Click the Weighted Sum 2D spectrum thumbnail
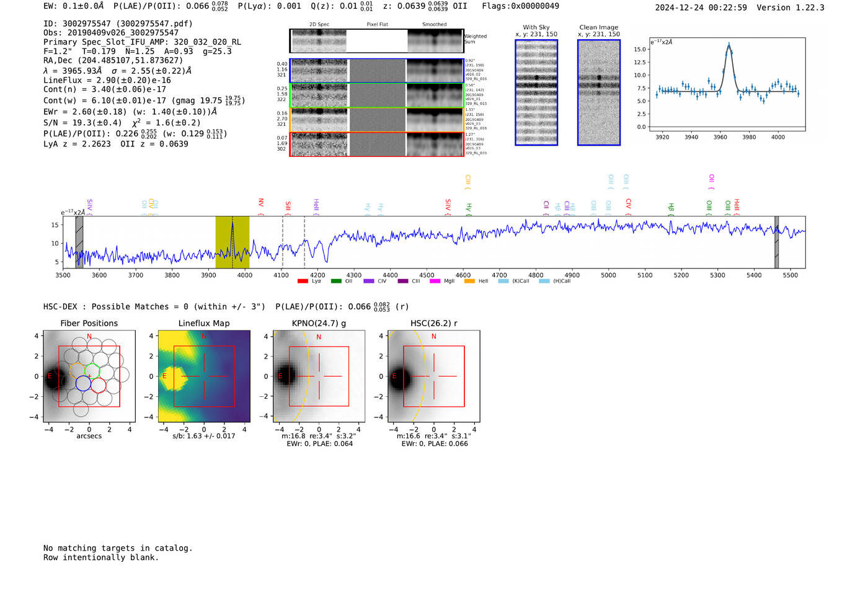868x591 pixels. pyautogui.click(x=376, y=41)
